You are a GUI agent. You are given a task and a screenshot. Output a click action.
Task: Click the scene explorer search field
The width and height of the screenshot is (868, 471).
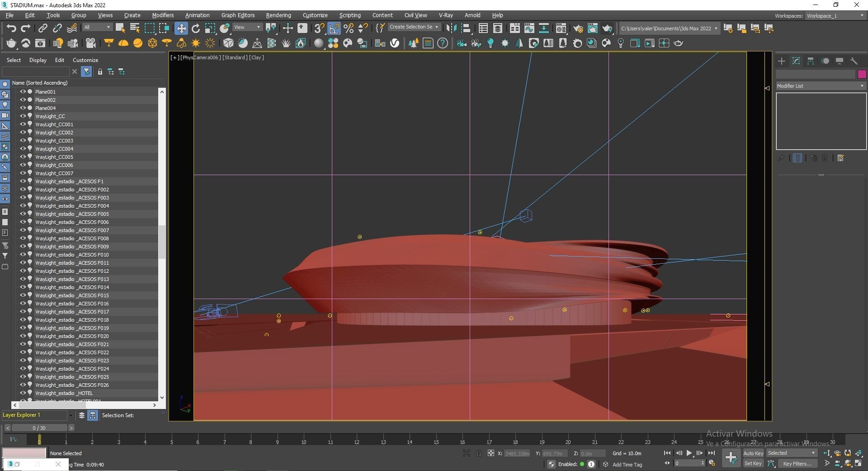pos(36,71)
